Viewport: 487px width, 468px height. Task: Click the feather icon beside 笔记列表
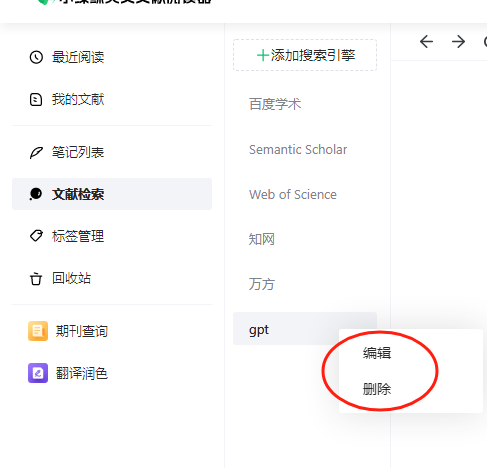(36, 153)
